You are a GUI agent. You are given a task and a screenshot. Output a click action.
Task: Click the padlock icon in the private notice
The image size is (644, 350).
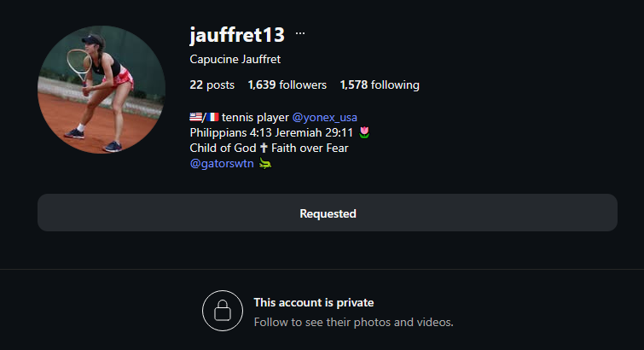(223, 311)
